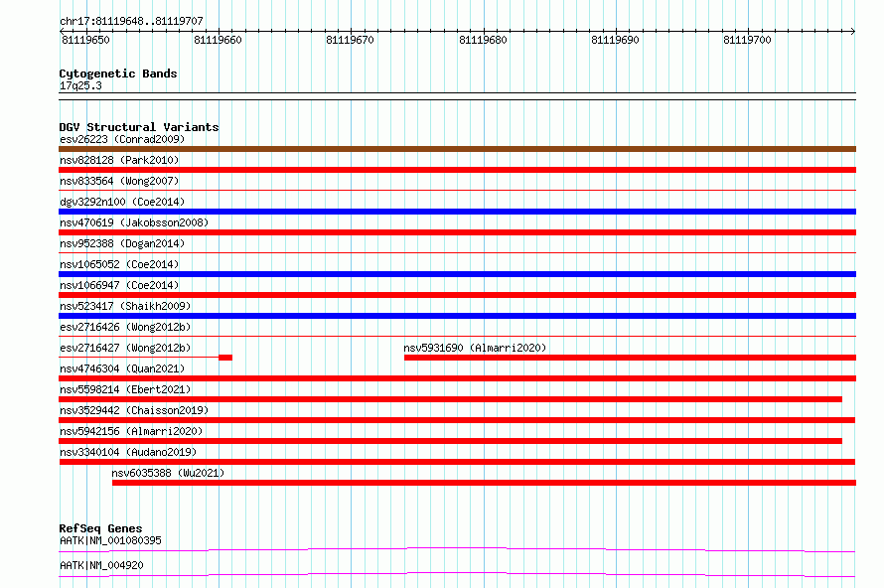Open the AATK|NM_004920 transcript label

point(101,565)
